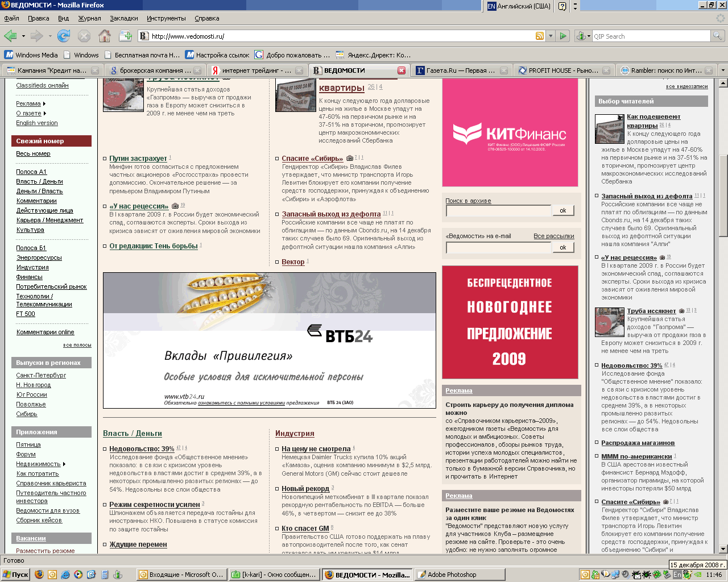Open the Как подешевеют квартиры thumbnail in Выбор читателей
The image size is (728, 582).
[610, 128]
